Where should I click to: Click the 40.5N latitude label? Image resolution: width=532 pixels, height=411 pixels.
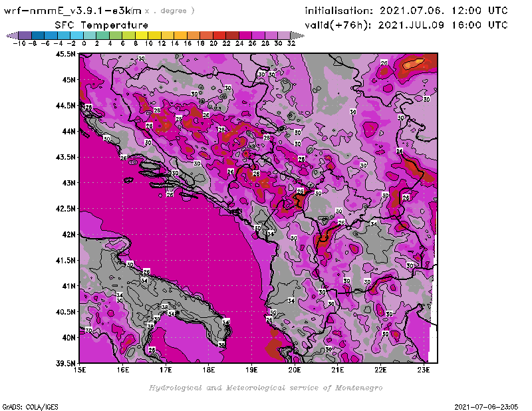pyautogui.click(x=65, y=312)
